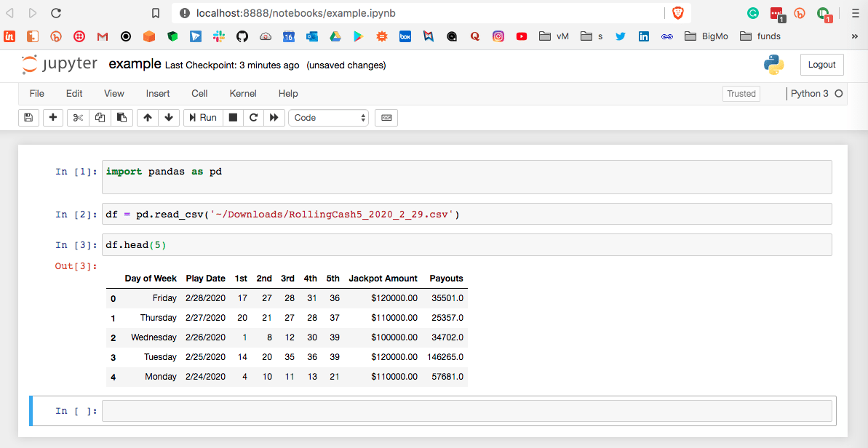Click into the empty code cell

466,411
